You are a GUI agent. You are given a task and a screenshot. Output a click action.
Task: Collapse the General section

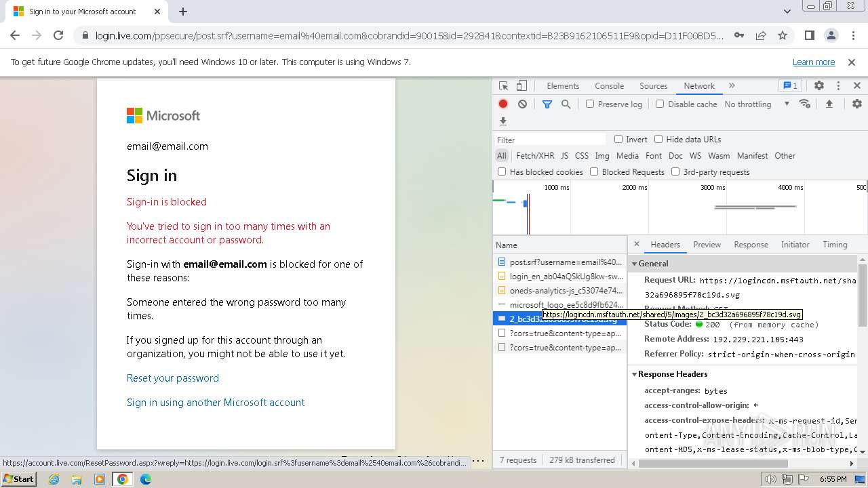pyautogui.click(x=635, y=264)
